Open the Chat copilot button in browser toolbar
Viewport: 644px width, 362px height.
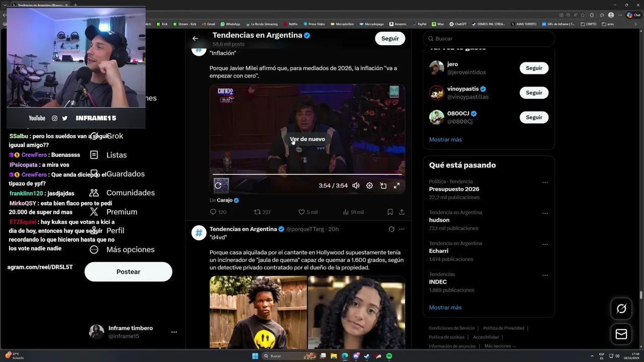(633, 15)
